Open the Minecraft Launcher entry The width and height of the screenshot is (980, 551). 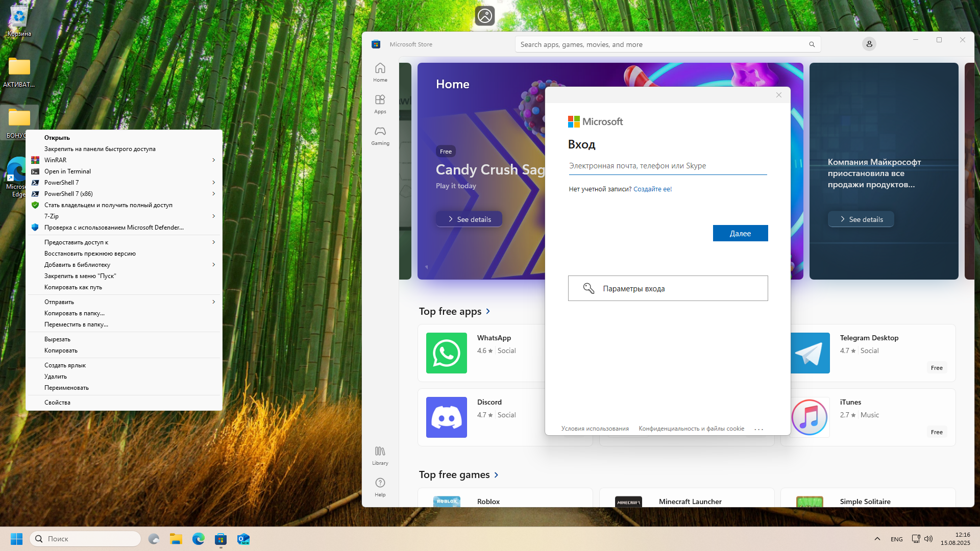pos(687,498)
